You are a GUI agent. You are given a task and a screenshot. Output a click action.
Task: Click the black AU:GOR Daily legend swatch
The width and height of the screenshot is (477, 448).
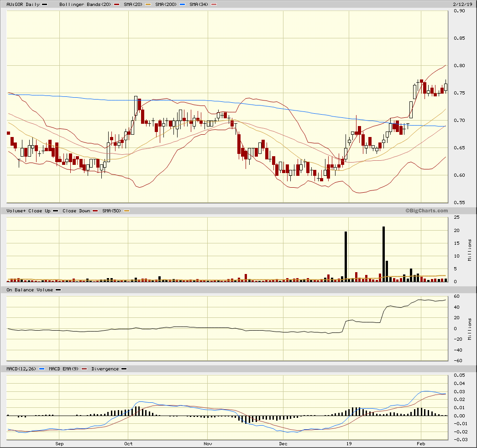[x=44, y=5]
